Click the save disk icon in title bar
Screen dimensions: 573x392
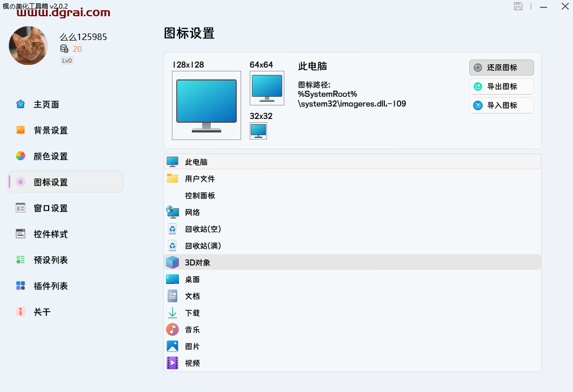coord(518,6)
